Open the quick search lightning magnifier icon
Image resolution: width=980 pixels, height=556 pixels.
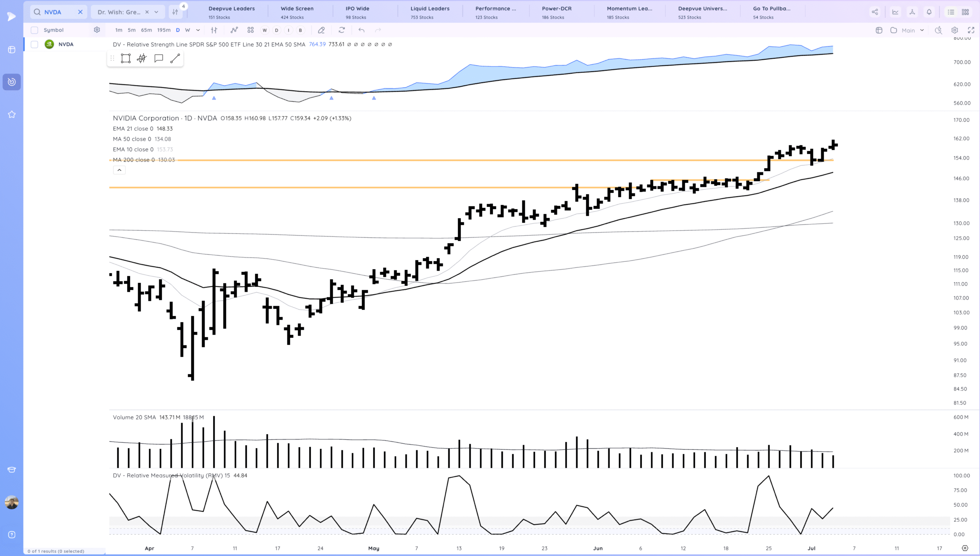coord(938,30)
